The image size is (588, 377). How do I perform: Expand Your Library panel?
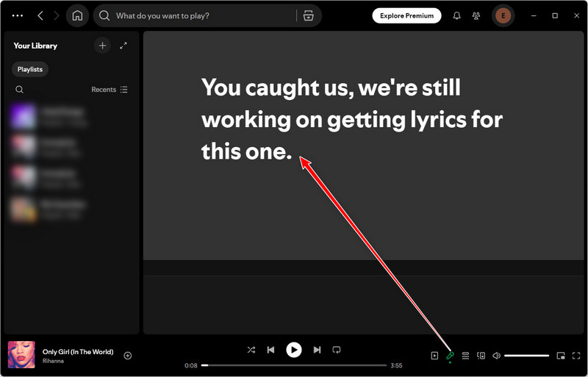coord(123,46)
